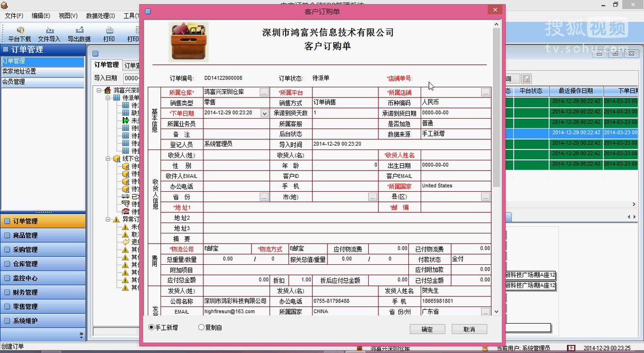Click the 系统维护 sidebar icon

point(7,321)
